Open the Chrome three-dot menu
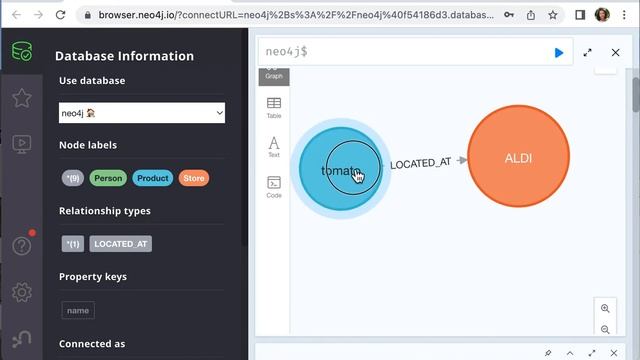 pos(624,15)
